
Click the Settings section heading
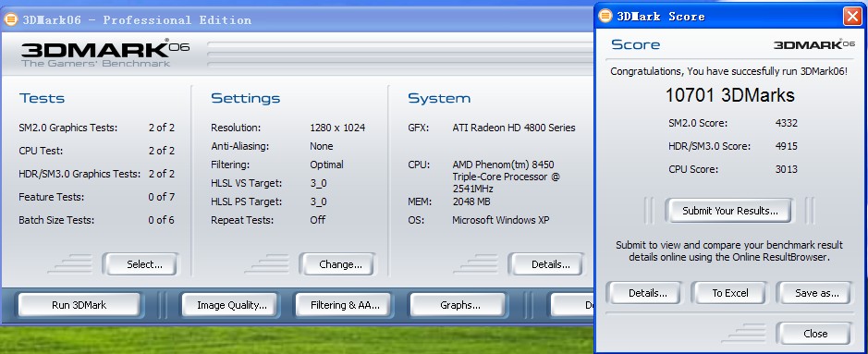tap(245, 99)
